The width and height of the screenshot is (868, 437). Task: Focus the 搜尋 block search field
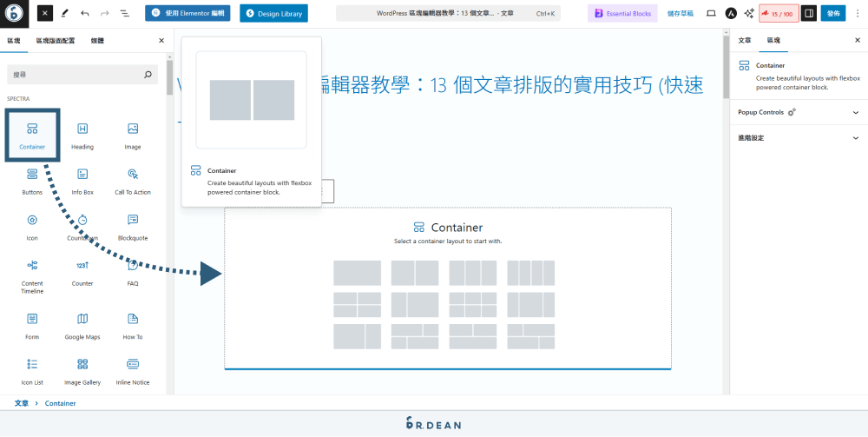click(x=82, y=74)
